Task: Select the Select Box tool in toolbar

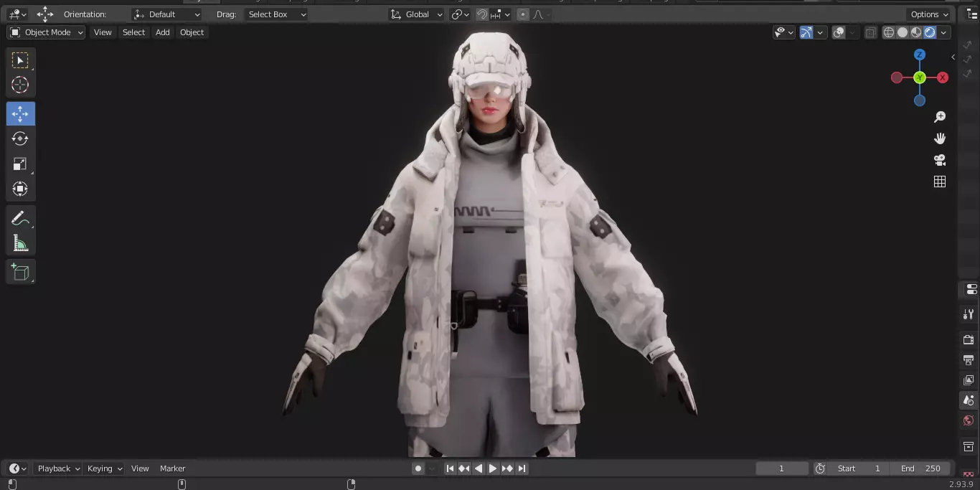Action: [20, 60]
